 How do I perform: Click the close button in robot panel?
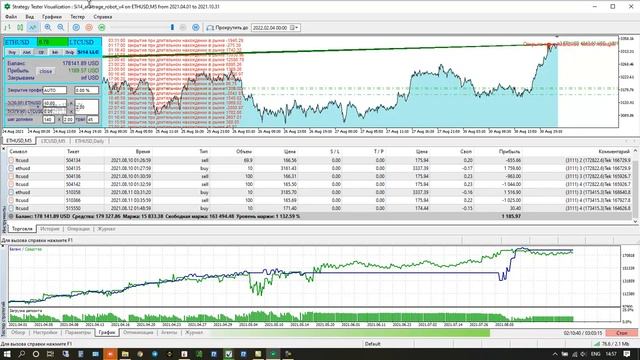pyautogui.click(x=46, y=71)
